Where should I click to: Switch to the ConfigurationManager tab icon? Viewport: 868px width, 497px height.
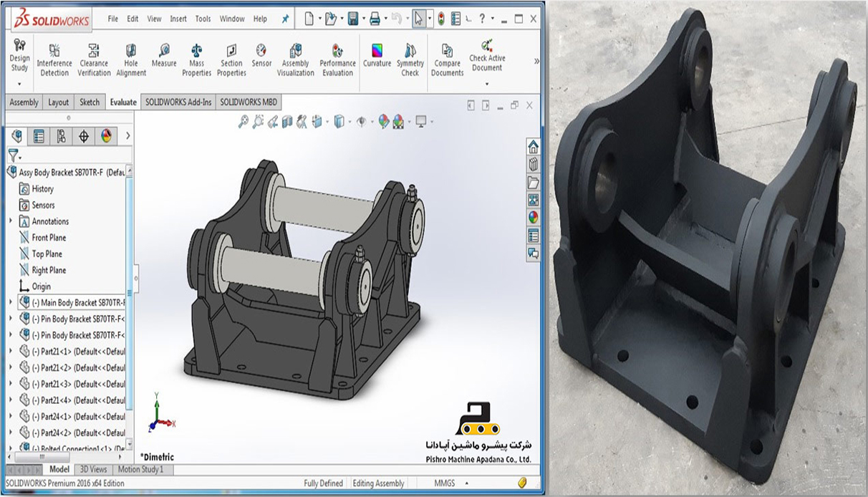[62, 136]
